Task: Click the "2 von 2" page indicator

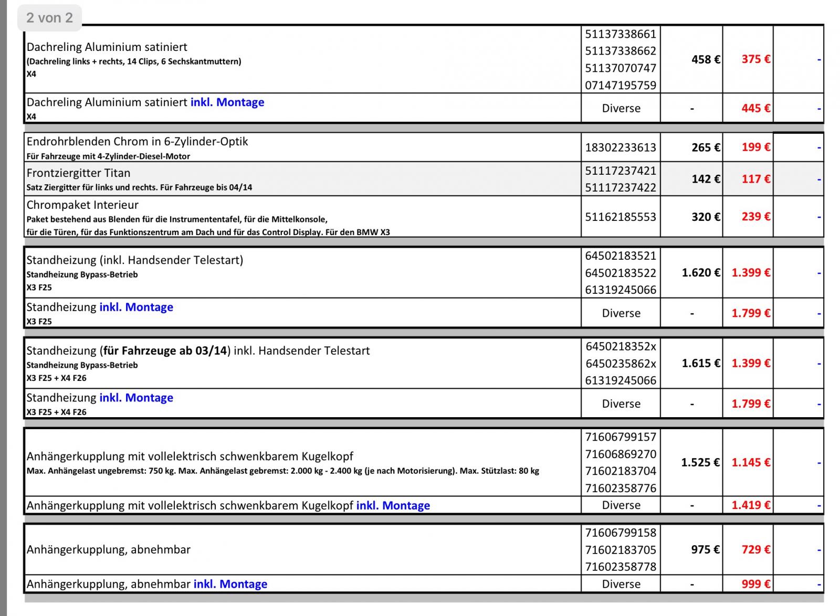Action: (x=49, y=17)
